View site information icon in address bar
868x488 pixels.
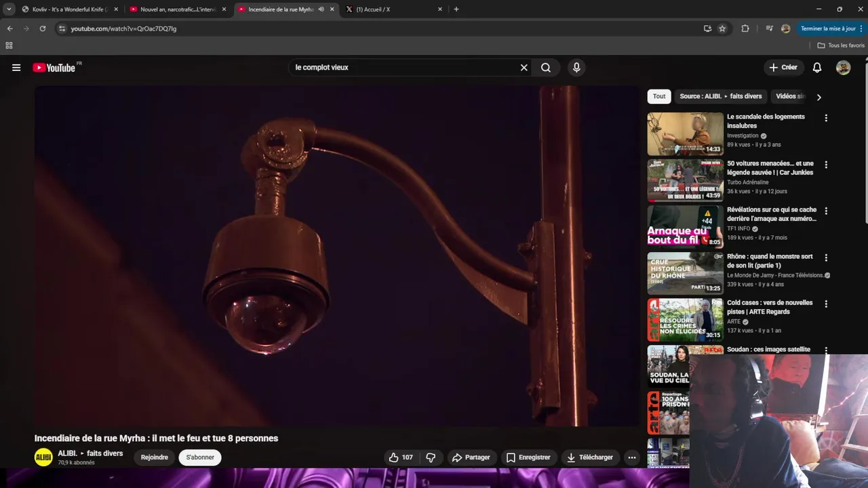point(62,28)
